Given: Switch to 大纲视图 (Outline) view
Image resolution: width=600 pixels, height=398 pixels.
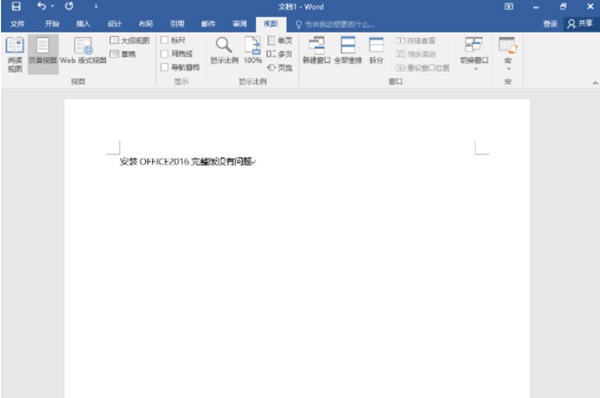Looking at the screenshot, I should pos(129,41).
